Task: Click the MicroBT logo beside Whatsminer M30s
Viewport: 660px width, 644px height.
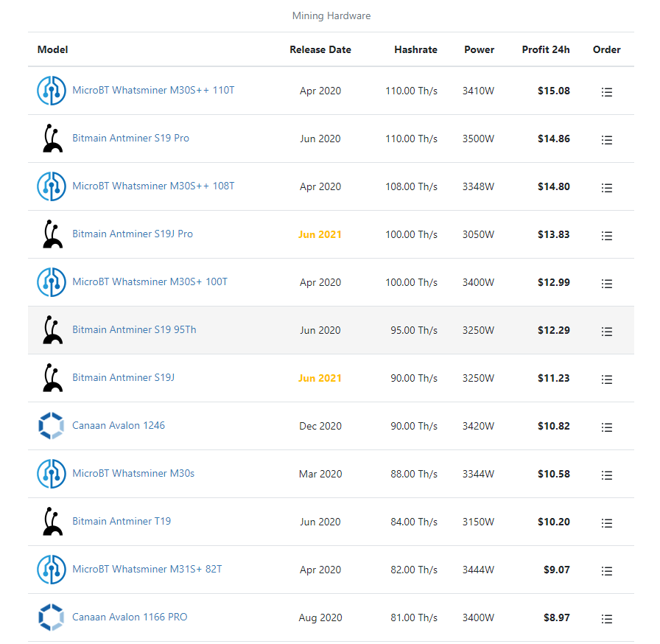Action: tap(52, 474)
